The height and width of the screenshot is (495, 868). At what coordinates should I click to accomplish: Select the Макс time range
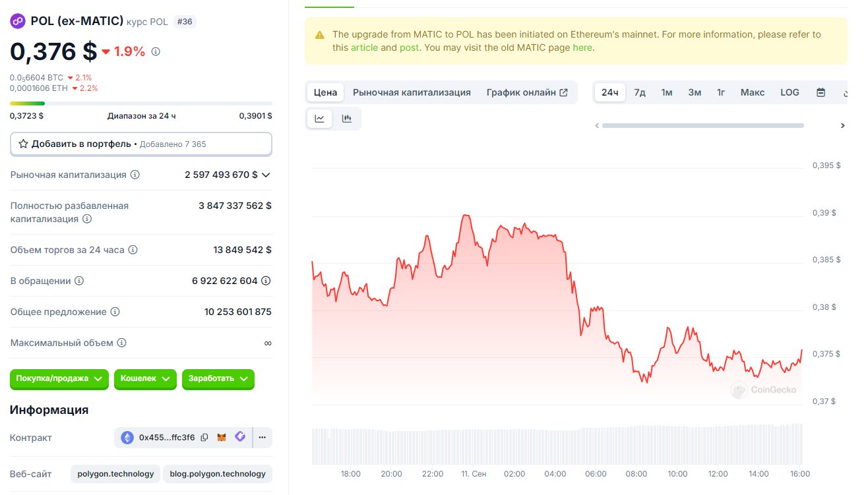753,92
